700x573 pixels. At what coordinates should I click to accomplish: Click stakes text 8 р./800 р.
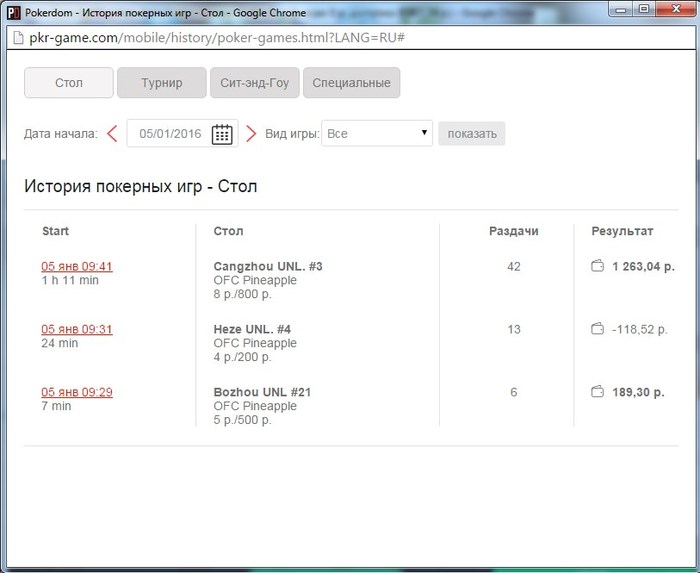click(x=242, y=294)
